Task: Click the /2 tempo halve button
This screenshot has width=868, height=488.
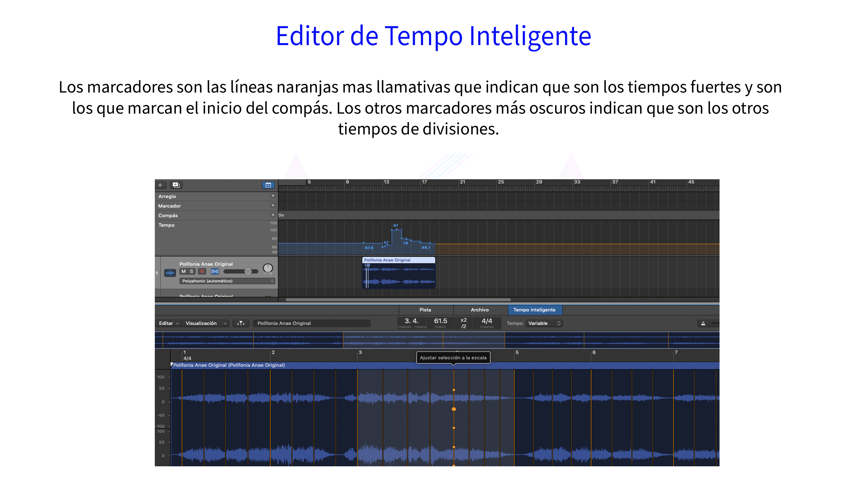Action: (464, 326)
